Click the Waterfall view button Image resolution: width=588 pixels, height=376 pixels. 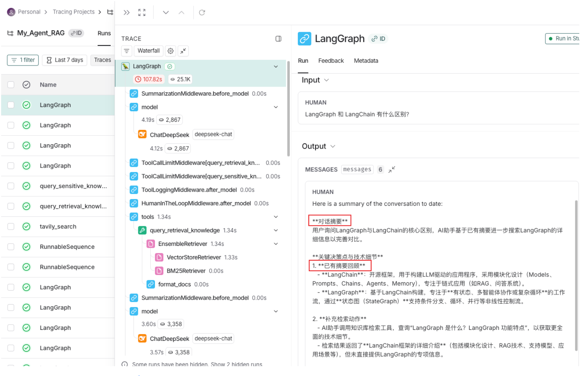pos(149,51)
